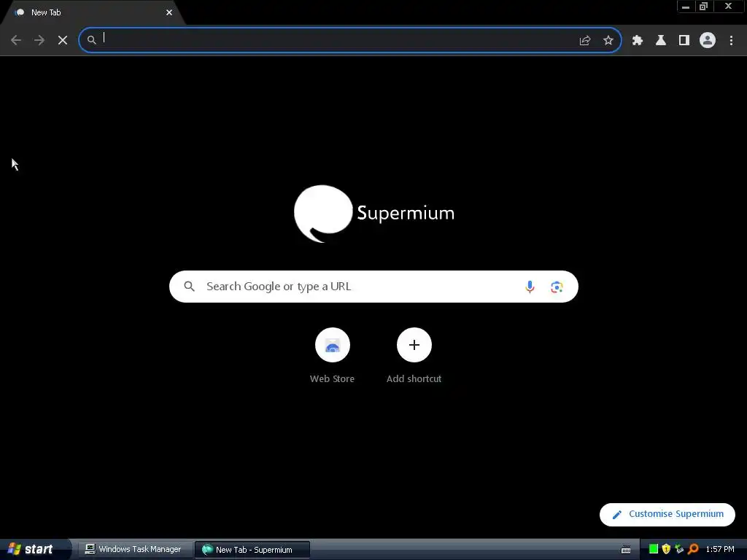Click the search icon inside the address bar

(x=91, y=40)
